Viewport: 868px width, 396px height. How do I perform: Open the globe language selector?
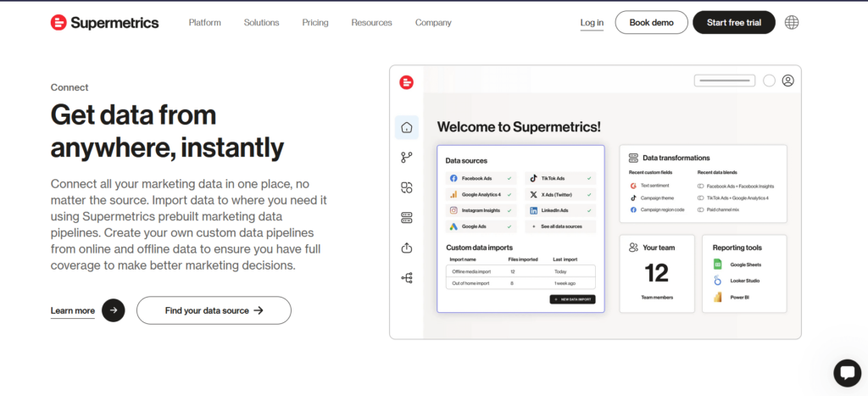792,22
